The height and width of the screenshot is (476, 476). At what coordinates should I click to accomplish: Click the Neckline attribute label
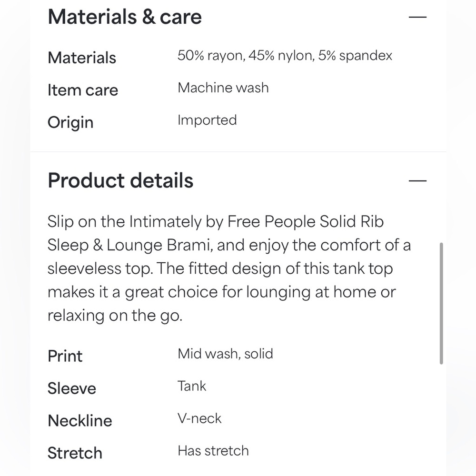click(x=80, y=421)
